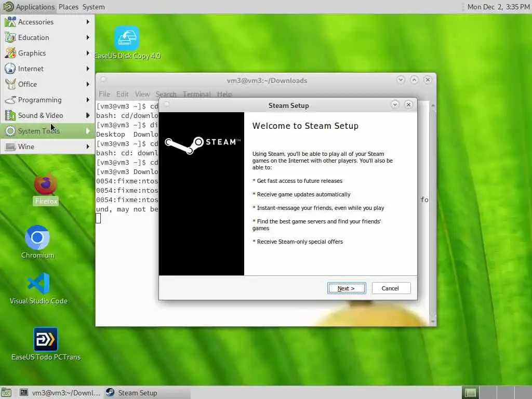Viewport: 532px width, 399px height.
Task: Expand the Accessories submenu arrow
Action: click(x=88, y=22)
